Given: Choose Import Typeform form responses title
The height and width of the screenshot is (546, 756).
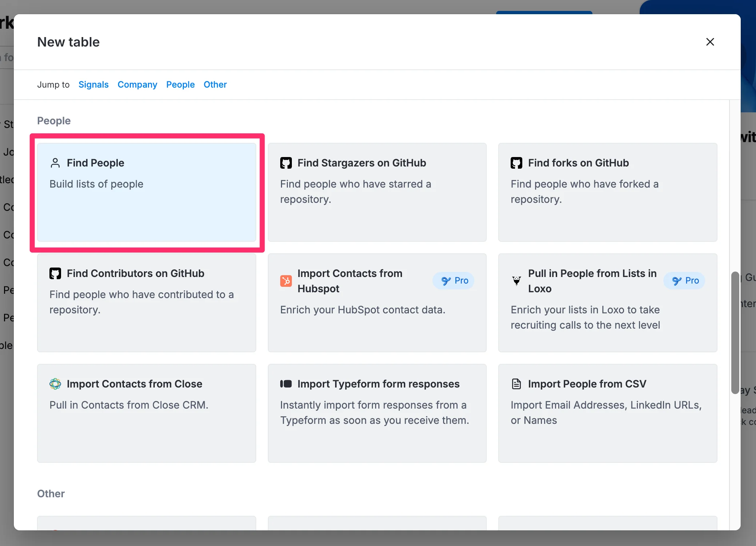Looking at the screenshot, I should (x=378, y=384).
